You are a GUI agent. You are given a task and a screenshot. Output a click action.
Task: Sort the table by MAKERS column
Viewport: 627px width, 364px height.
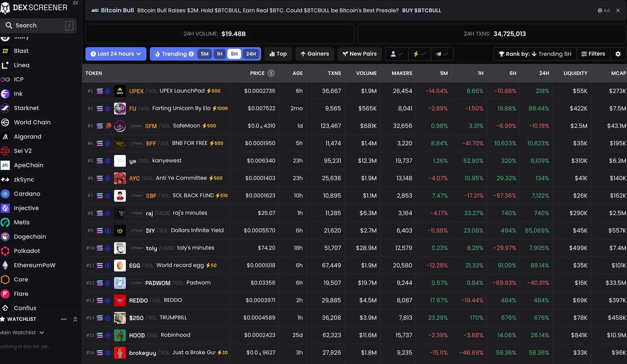tap(402, 73)
